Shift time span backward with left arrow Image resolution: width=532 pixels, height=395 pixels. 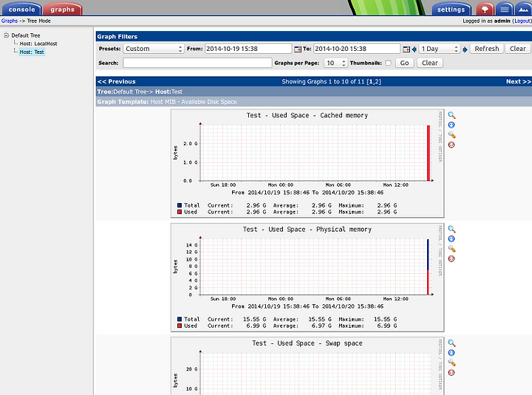click(x=415, y=49)
